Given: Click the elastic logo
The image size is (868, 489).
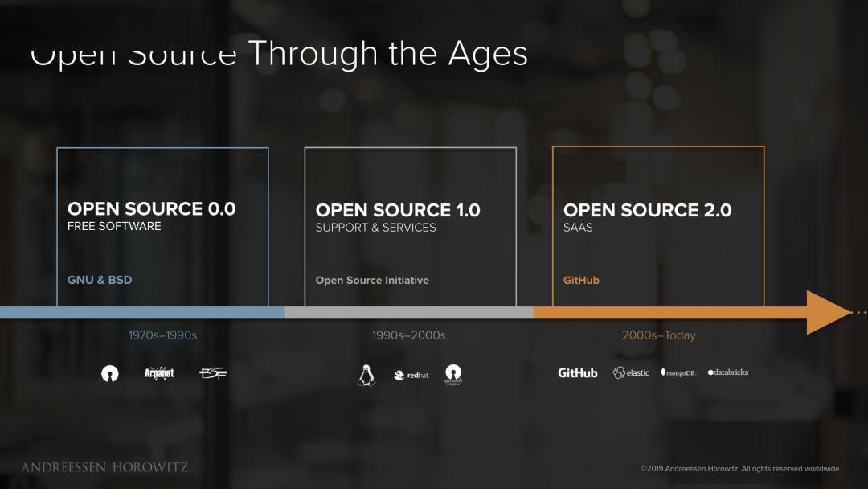Looking at the screenshot, I should (x=631, y=372).
